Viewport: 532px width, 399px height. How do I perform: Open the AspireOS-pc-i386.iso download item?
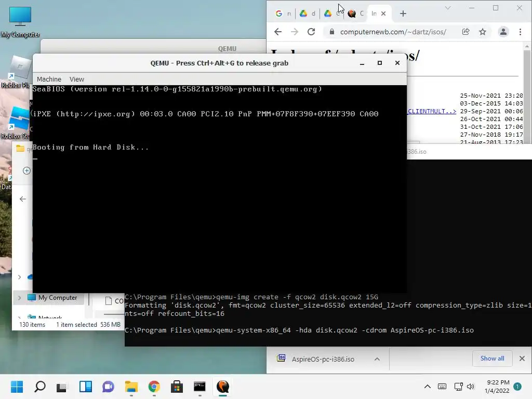(322, 359)
